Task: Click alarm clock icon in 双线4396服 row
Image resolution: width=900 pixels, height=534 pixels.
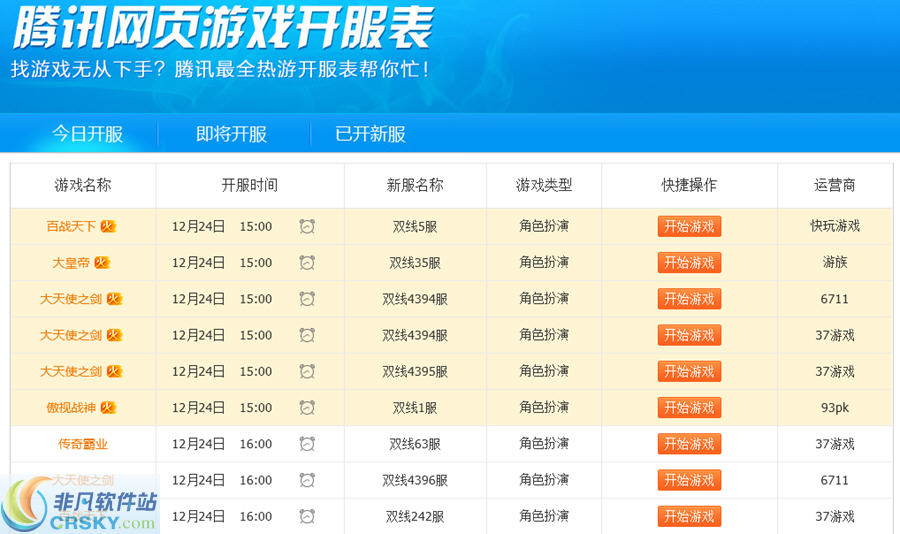Action: (x=307, y=480)
